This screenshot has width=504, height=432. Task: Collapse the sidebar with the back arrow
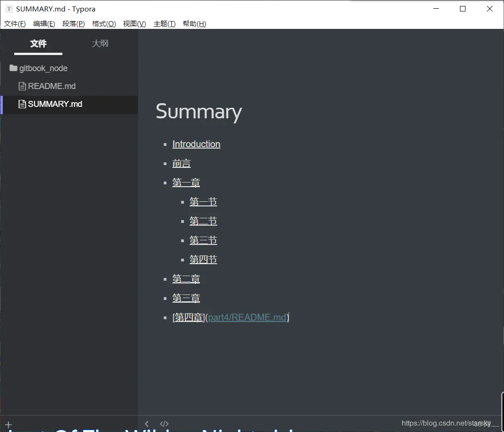[147, 424]
